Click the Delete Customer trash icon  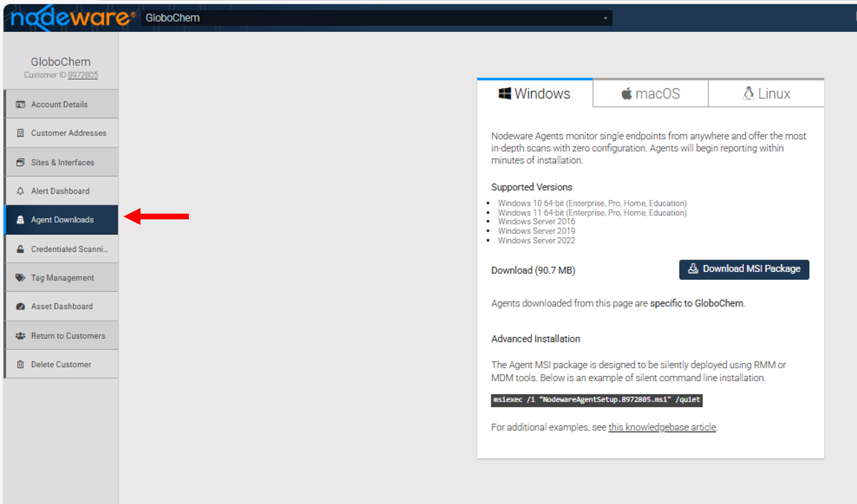[20, 364]
